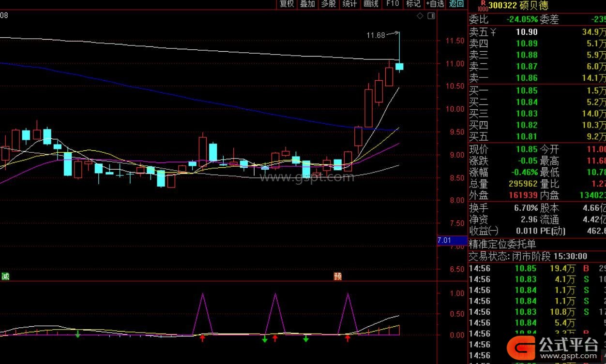Toggle the side panel square icon
The width and height of the screenshot is (606, 364).
click(431, 16)
